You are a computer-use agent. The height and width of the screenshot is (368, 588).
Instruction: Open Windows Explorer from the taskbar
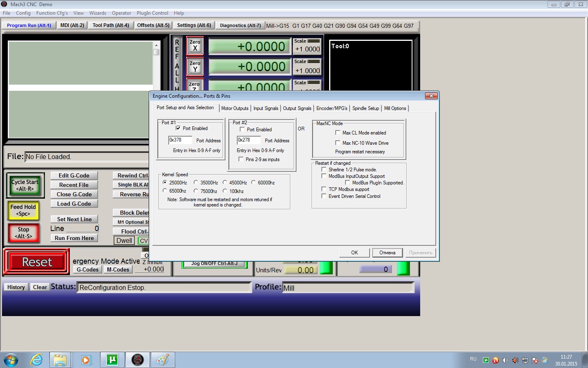coord(60,360)
